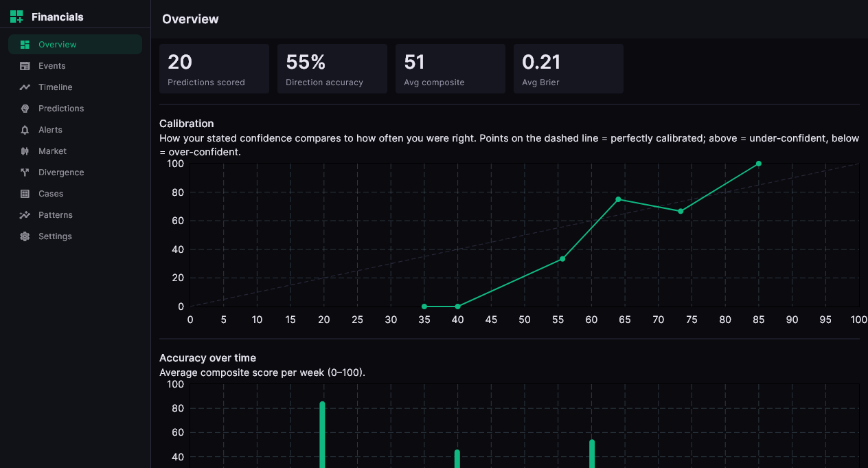Click the tallest accuracy bar near 85
The width and height of the screenshot is (868, 468).
click(322, 435)
